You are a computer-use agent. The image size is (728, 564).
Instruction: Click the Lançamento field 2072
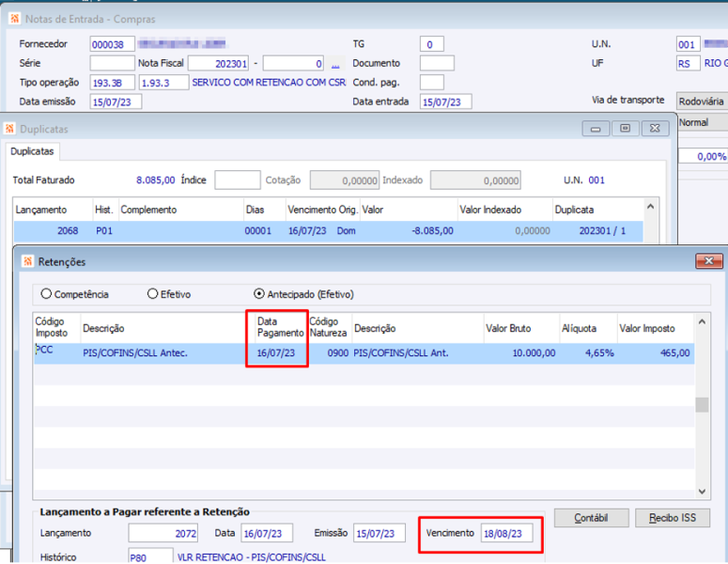(x=163, y=533)
